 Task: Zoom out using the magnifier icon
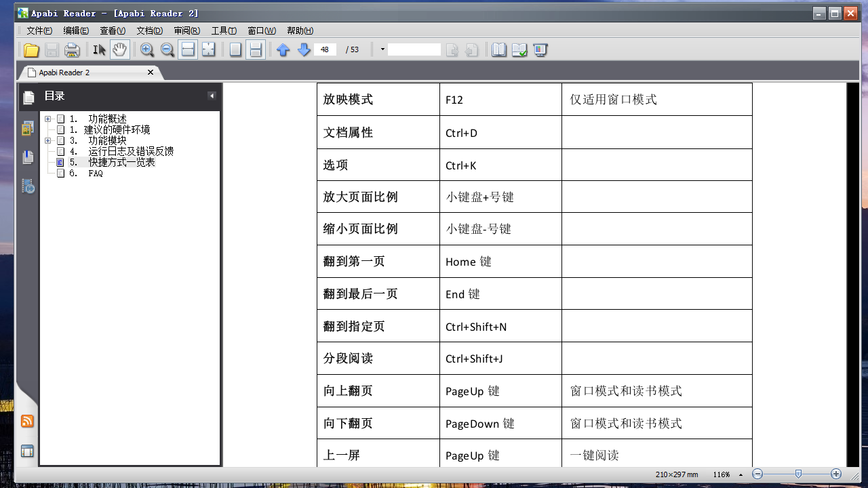(167, 49)
